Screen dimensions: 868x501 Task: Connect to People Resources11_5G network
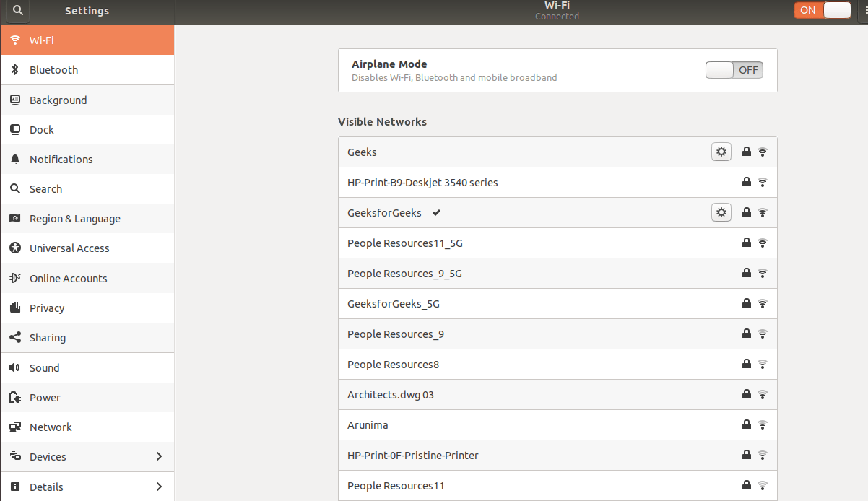[405, 243]
